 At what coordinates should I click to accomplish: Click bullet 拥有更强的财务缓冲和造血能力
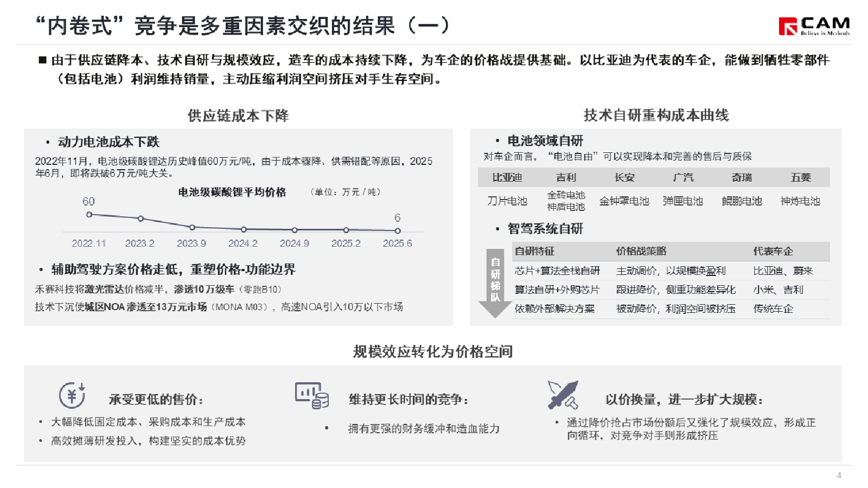click(424, 429)
